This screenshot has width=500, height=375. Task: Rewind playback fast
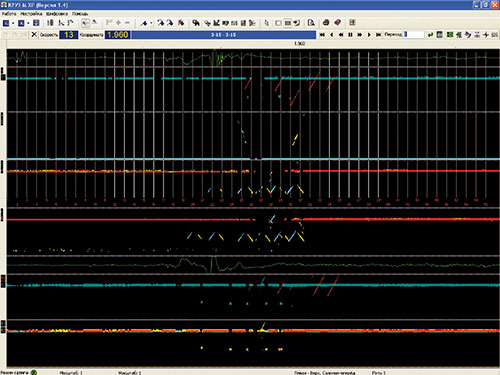coord(341,35)
